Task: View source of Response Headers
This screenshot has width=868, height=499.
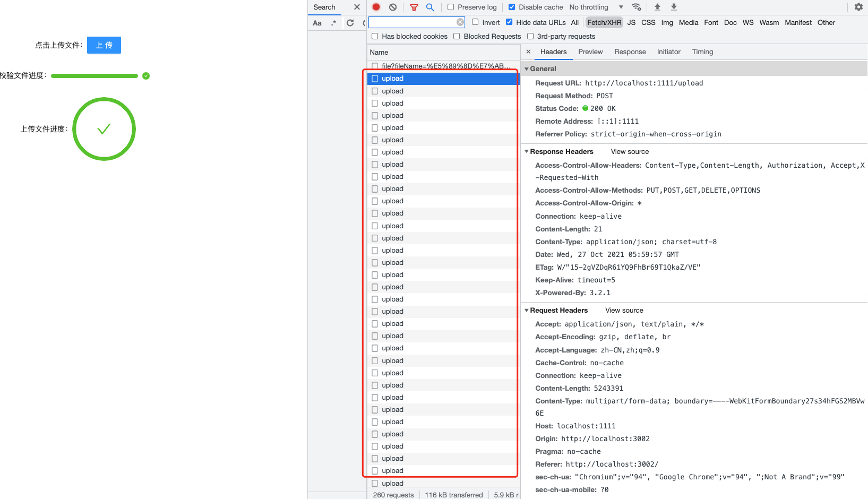Action: click(630, 152)
